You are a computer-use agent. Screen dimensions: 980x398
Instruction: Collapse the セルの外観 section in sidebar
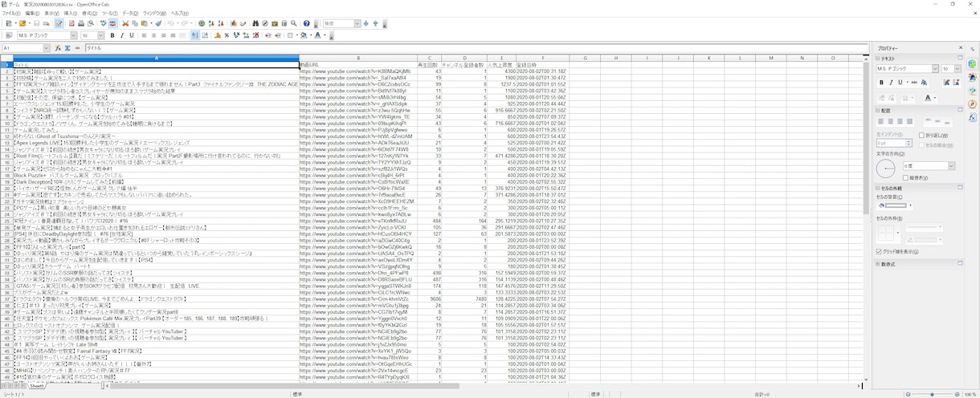(x=877, y=188)
